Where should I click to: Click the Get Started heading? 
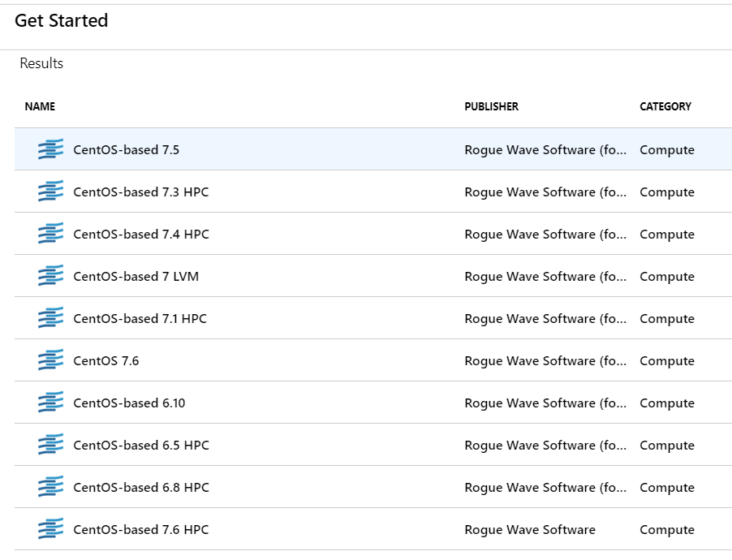(x=61, y=20)
